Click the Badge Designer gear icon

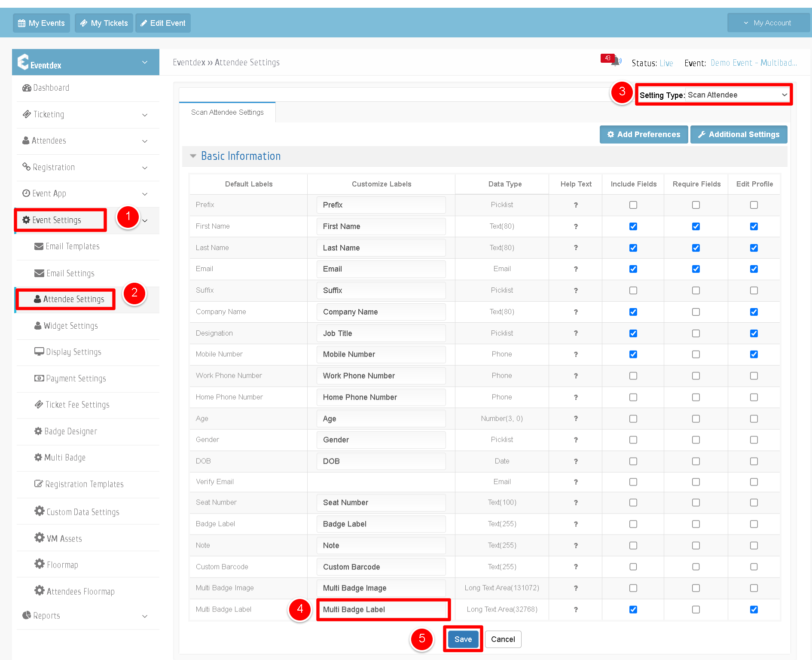click(38, 431)
